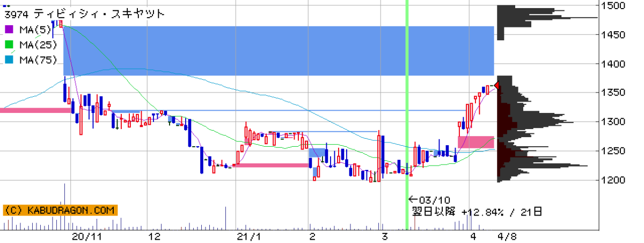The width and height of the screenshot is (644, 243).
Task: Click the 3 month axis label
Action: (x=384, y=237)
